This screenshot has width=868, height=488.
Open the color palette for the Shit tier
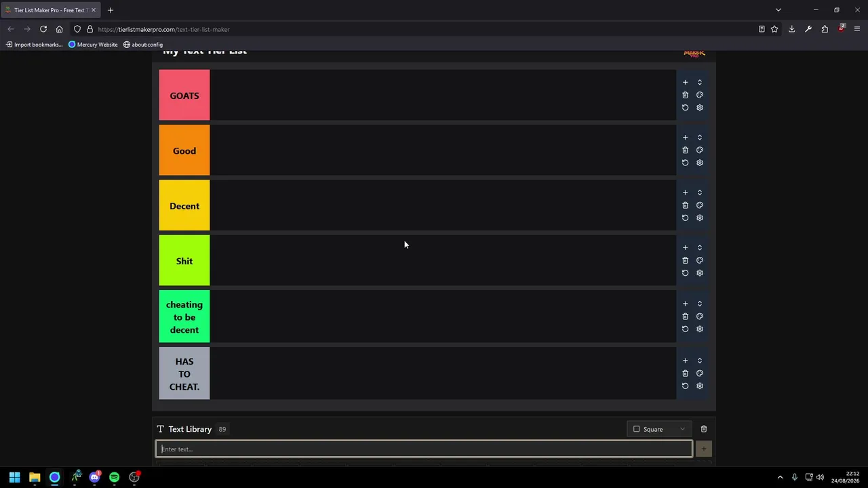pyautogui.click(x=700, y=260)
